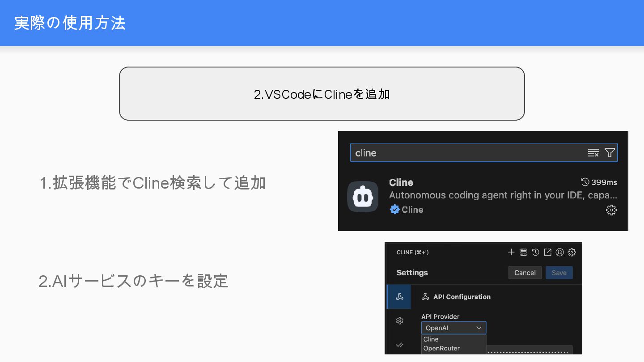Screen dimensions: 644x362
Task: Open MCP servers icon in Cline header
Action: coord(524,252)
